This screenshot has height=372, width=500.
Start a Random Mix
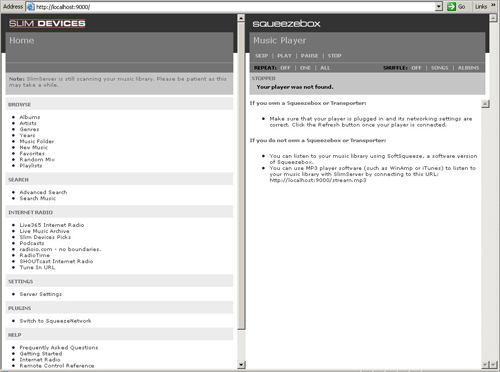point(37,159)
